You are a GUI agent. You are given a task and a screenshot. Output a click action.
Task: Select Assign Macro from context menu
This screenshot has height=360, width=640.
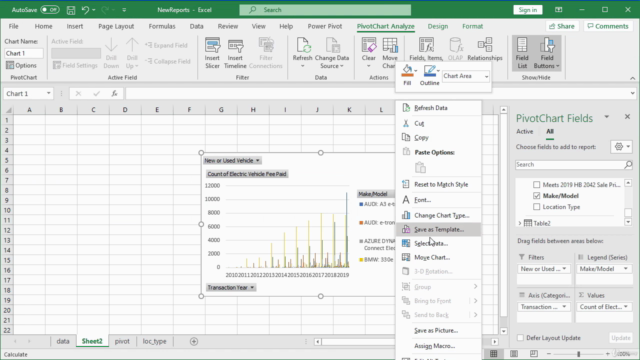click(x=438, y=346)
